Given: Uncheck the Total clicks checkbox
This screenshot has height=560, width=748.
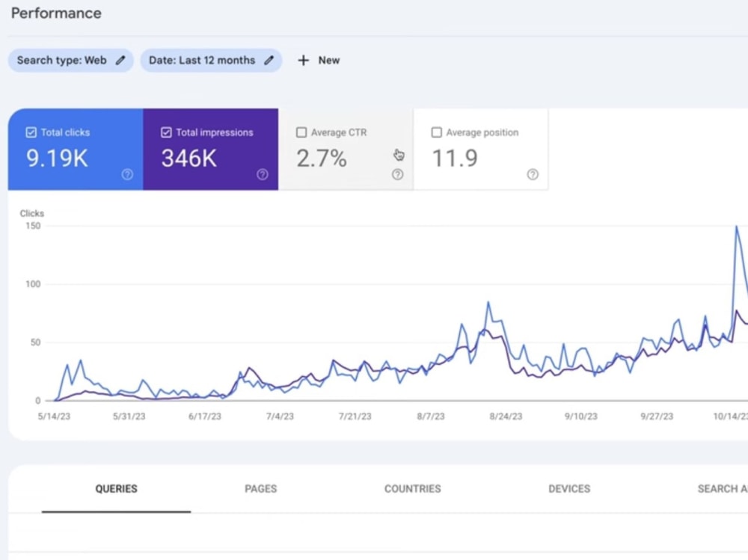Looking at the screenshot, I should click(x=31, y=132).
